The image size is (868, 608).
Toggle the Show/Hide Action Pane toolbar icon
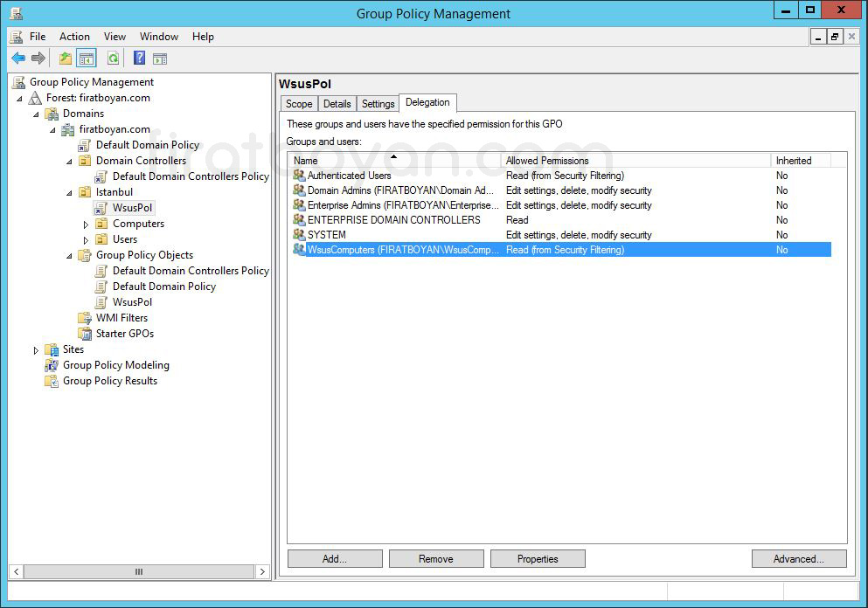160,58
